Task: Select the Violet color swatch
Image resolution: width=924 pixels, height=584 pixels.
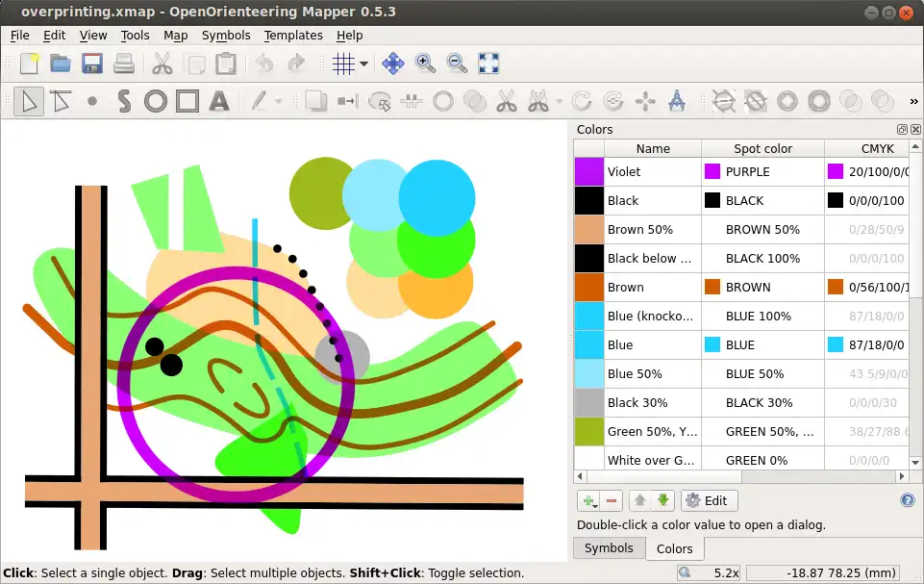Action: pyautogui.click(x=588, y=172)
